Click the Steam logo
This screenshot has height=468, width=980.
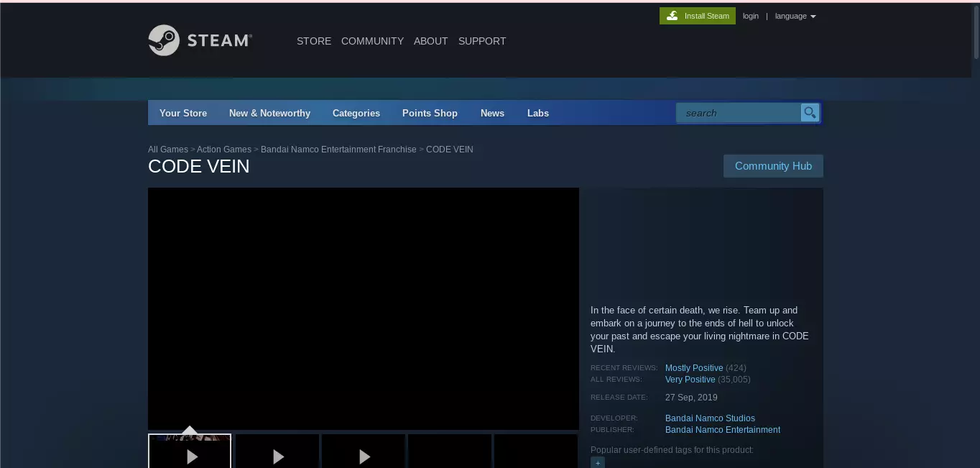(x=200, y=40)
